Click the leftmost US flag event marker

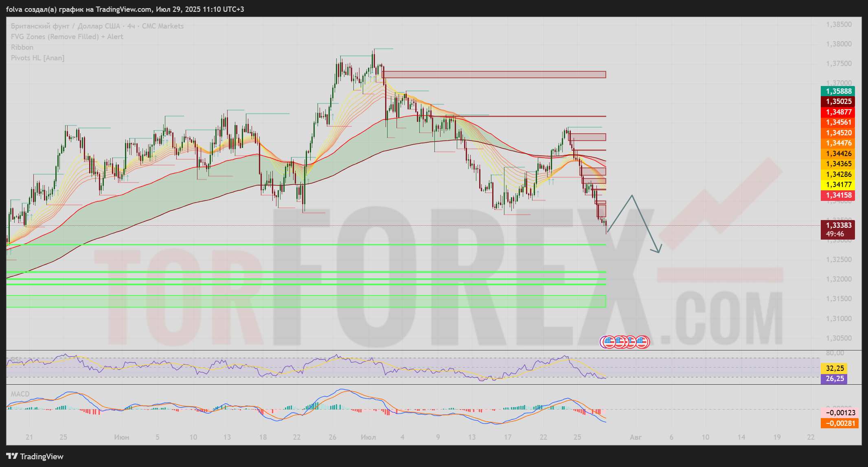[x=608, y=342]
